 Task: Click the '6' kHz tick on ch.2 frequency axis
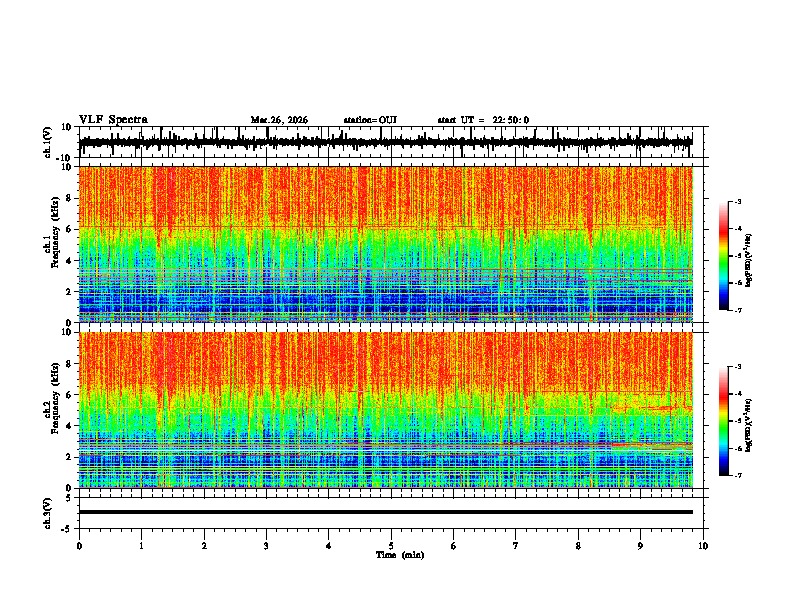pos(70,395)
